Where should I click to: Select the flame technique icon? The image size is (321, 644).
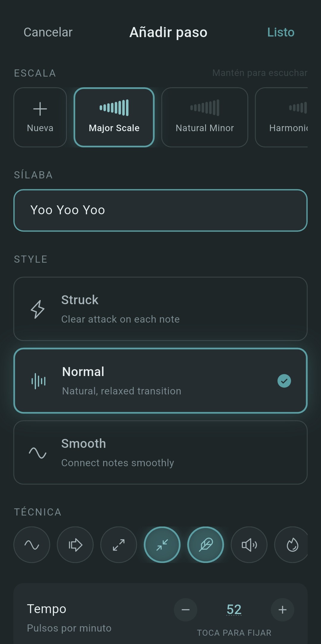point(292,545)
